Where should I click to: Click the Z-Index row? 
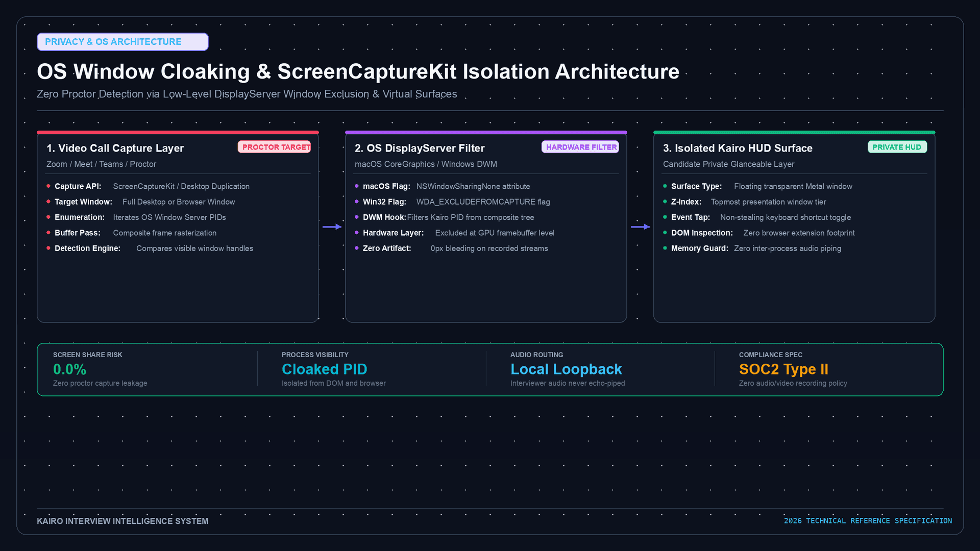[x=745, y=202]
